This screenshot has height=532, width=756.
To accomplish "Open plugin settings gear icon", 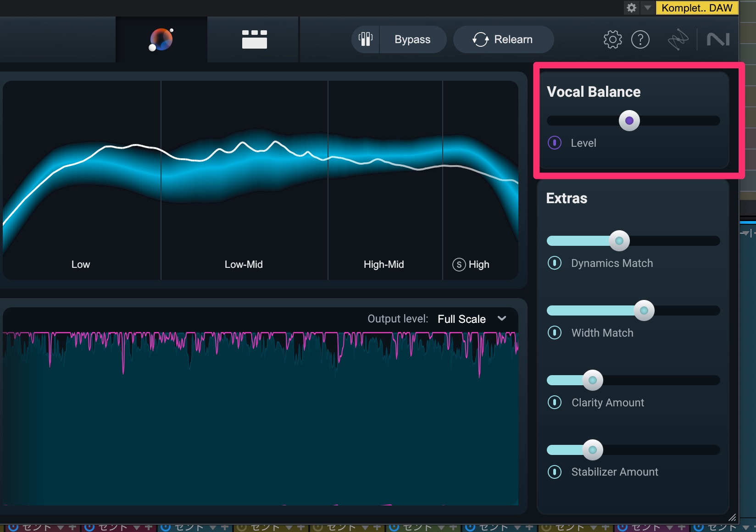I will click(612, 39).
